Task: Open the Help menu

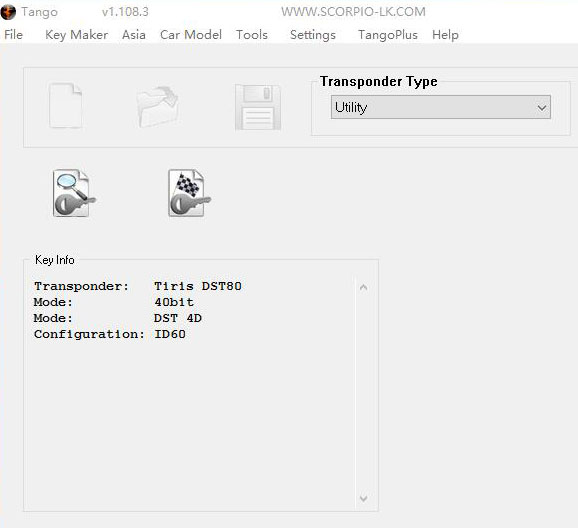Action: click(x=445, y=35)
